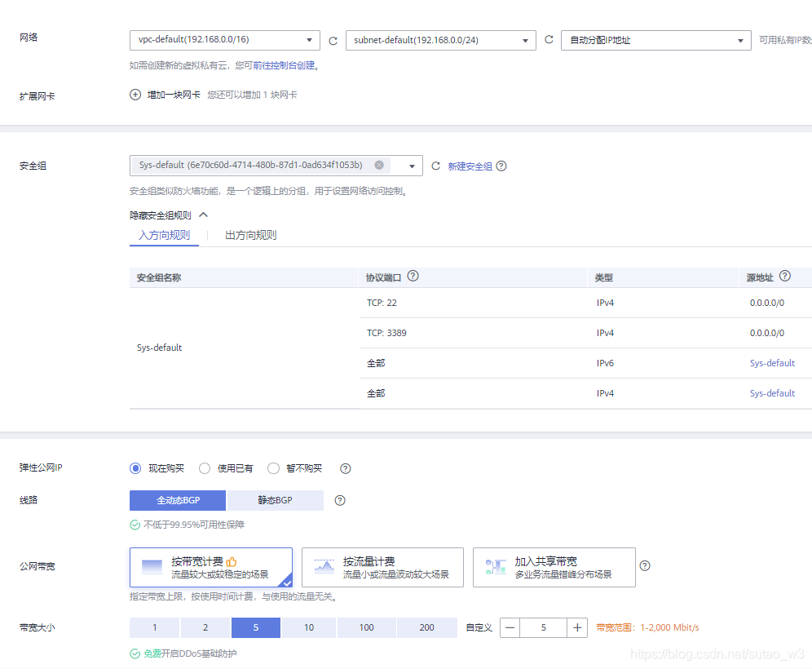Screen dimensions: 812x669
Task: Set bandwidth size to 200
Action: pyautogui.click(x=426, y=627)
